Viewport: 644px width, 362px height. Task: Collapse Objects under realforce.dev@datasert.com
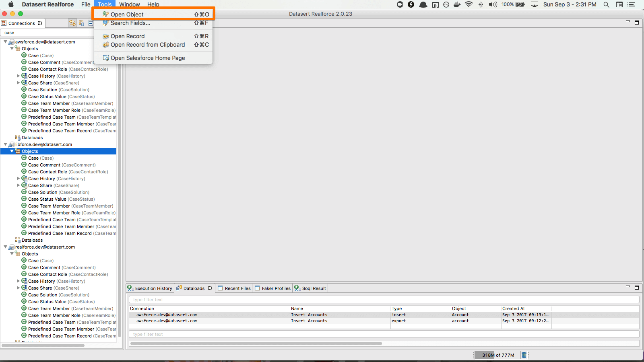point(12,254)
